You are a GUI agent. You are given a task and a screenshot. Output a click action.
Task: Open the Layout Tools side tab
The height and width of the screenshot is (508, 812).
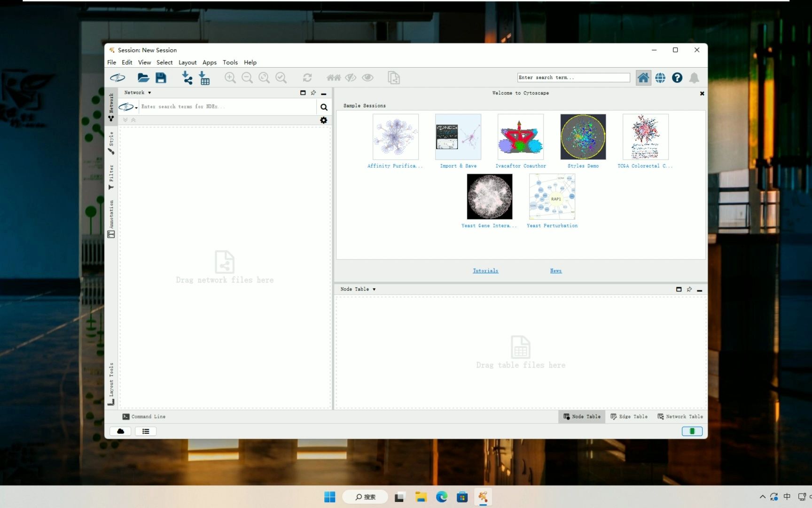[111, 383]
